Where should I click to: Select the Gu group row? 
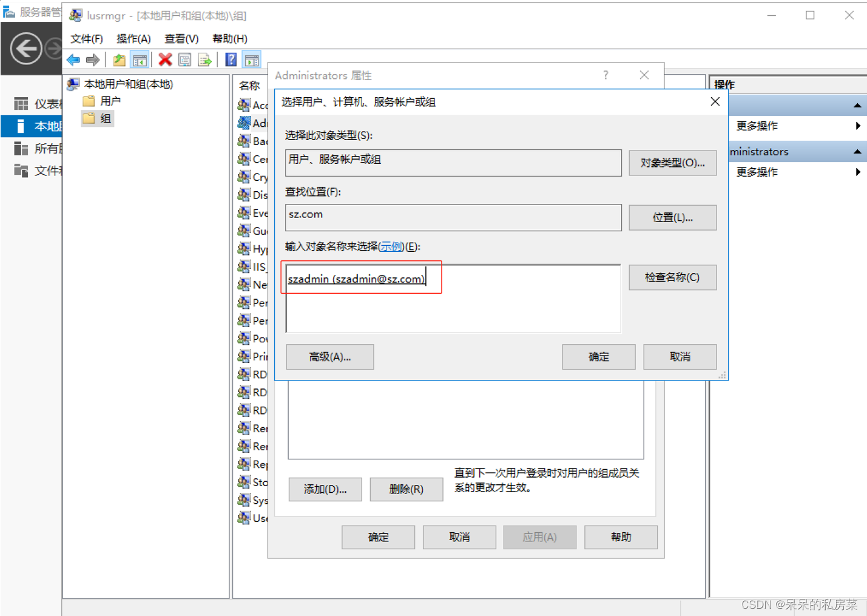(x=252, y=231)
